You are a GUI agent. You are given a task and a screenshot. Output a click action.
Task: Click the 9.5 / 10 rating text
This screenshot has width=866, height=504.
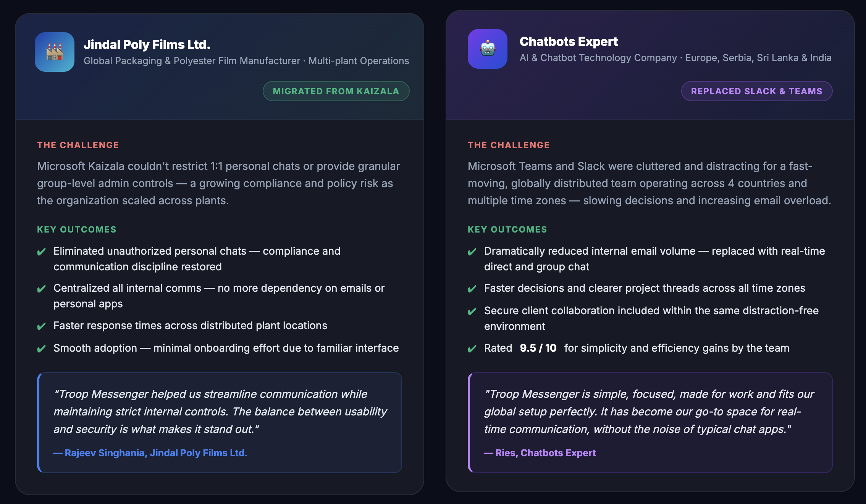(538, 348)
